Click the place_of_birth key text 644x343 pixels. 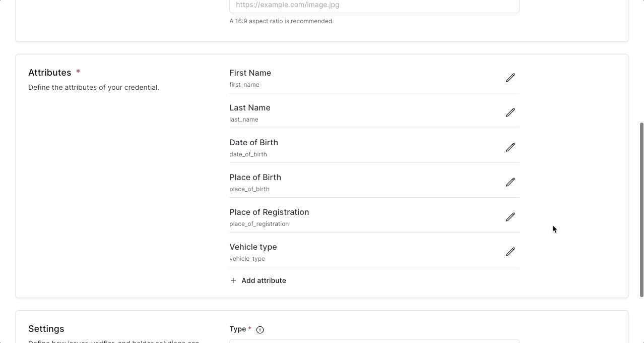point(249,189)
